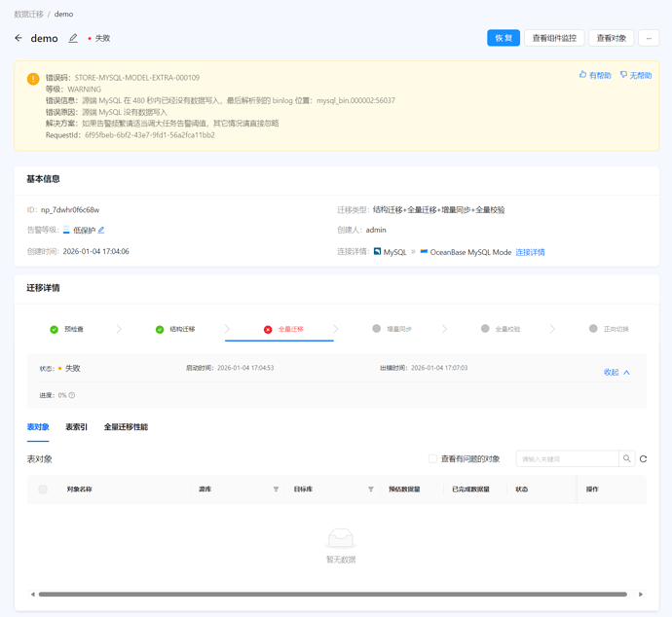This screenshot has height=617, width=672.
Task: Click the thumbs-up helpful icon
Action: tap(583, 75)
